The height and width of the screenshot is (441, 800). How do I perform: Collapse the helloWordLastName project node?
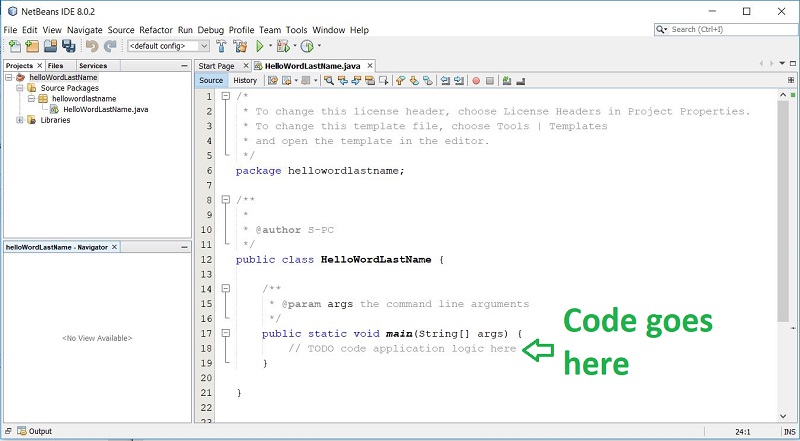click(x=9, y=78)
